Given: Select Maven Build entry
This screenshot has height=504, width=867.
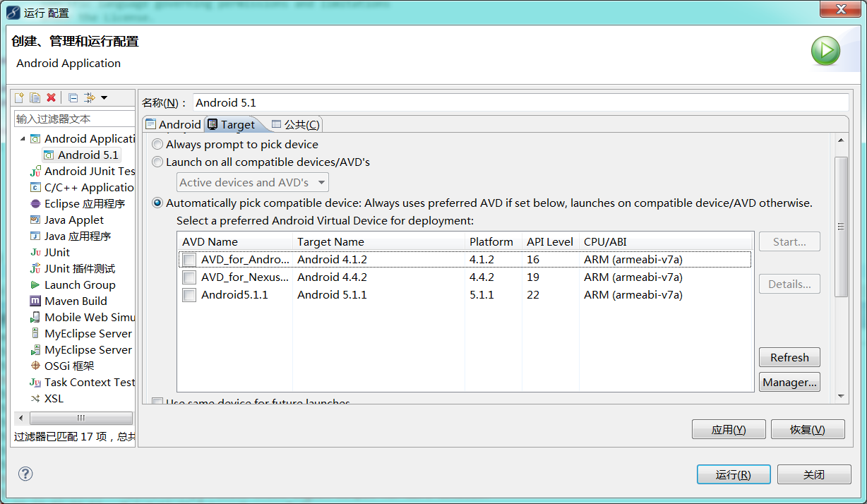Looking at the screenshot, I should click(x=76, y=301).
